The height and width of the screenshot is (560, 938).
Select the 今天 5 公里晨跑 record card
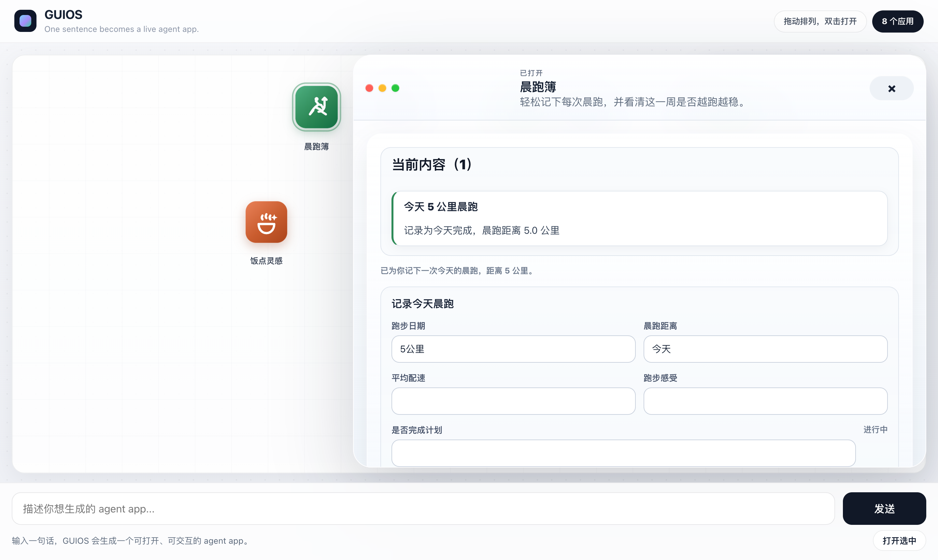pos(639,218)
